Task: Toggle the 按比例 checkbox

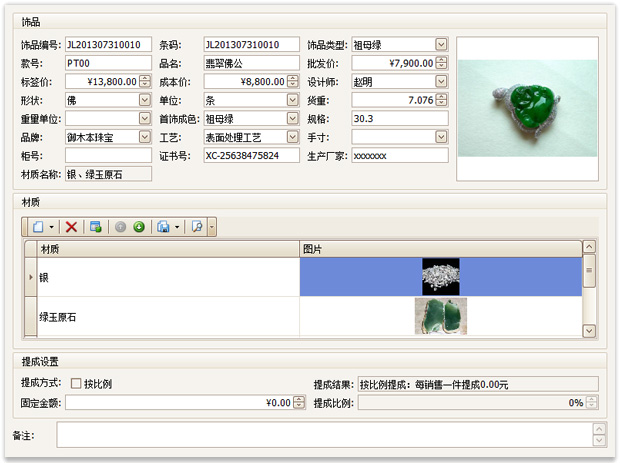Action: 76,383
